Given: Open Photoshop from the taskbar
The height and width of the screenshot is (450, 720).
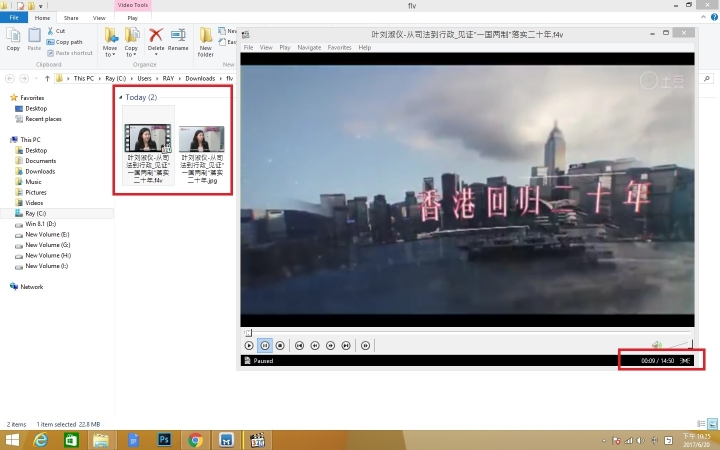Looking at the screenshot, I should (164, 440).
